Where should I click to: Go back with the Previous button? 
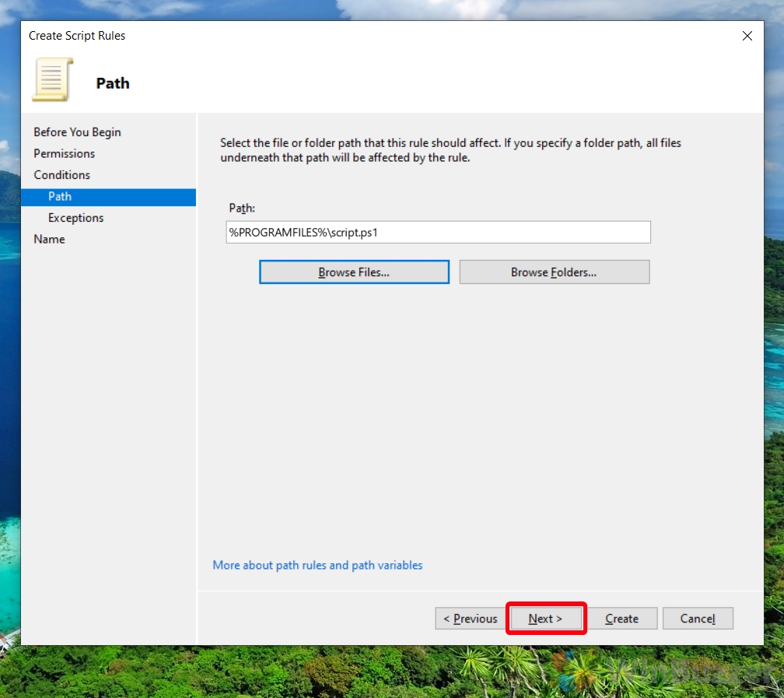click(470, 618)
